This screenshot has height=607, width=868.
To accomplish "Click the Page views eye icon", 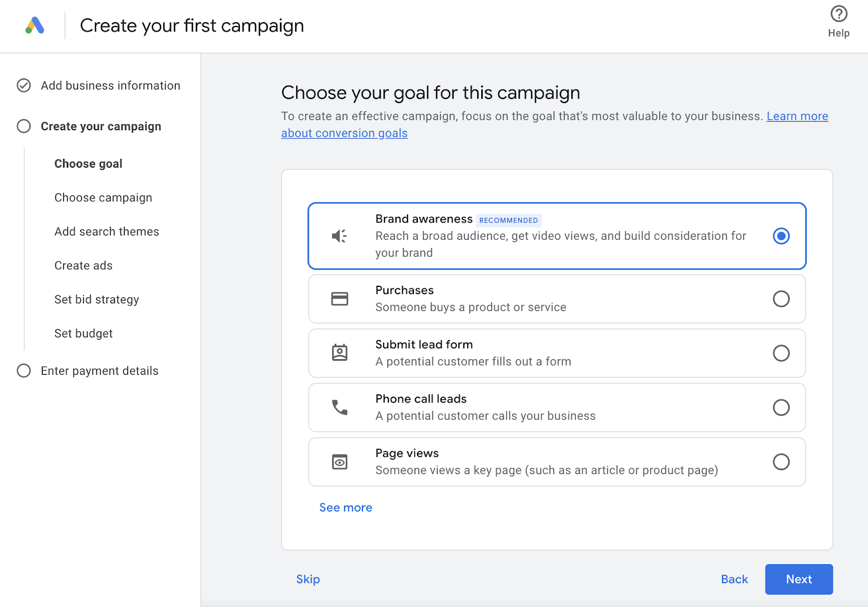I will (339, 462).
